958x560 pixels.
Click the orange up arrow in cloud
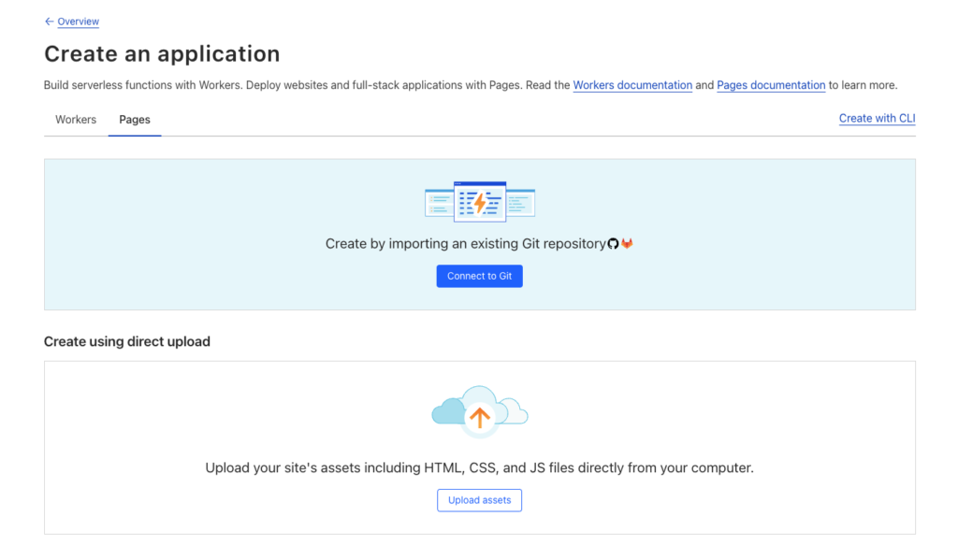coord(480,419)
